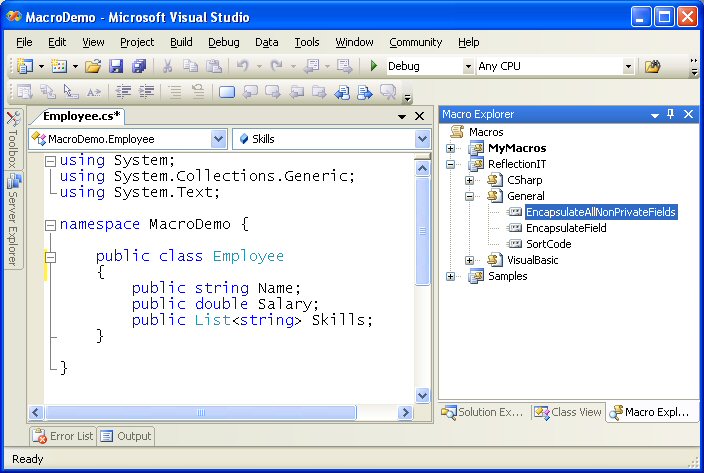The width and height of the screenshot is (704, 473).
Task: Click the Decrease Indent icon
Action: 123,92
